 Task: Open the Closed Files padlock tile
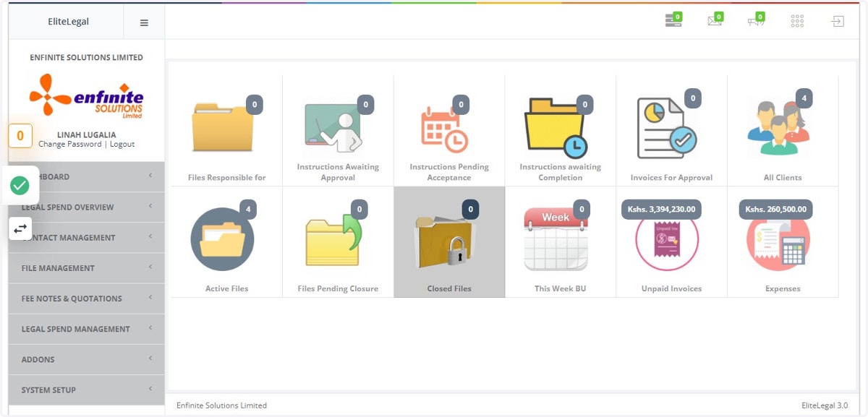pos(449,242)
